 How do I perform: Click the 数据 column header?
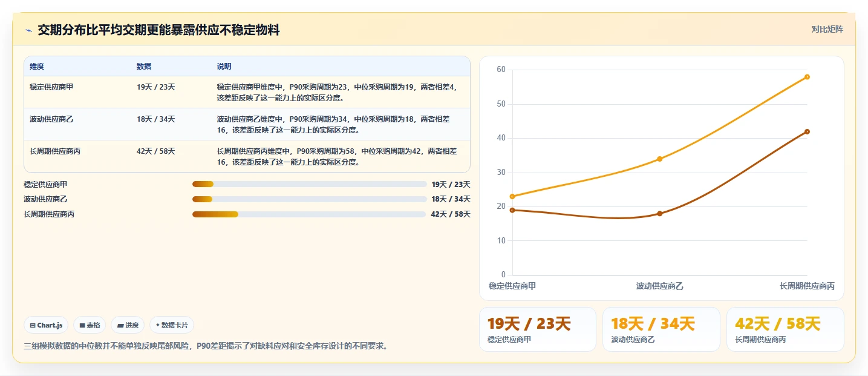pyautogui.click(x=144, y=67)
